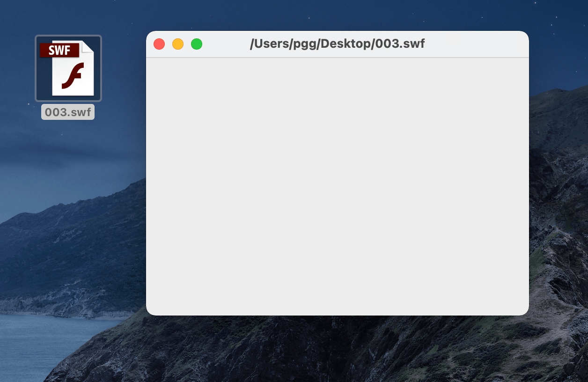
Task: Click the green zoom traffic-light button
Action: pos(197,44)
